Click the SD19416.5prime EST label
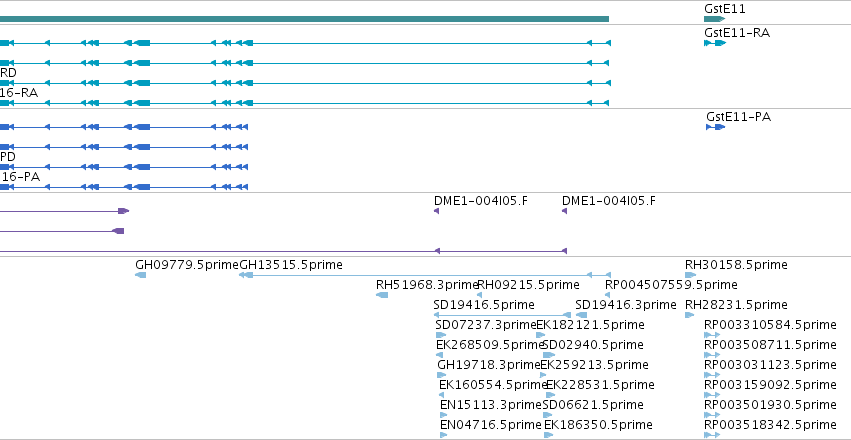The width and height of the screenshot is (851, 440). [484, 305]
